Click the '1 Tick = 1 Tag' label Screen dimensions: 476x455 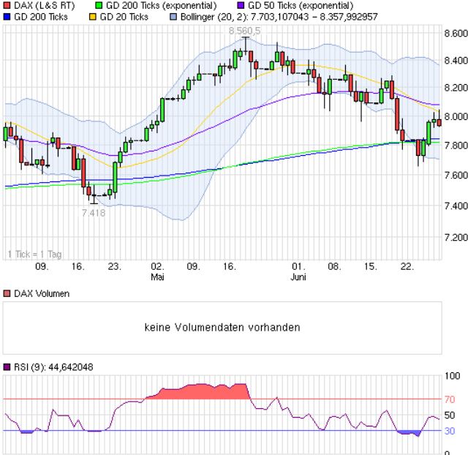click(34, 254)
